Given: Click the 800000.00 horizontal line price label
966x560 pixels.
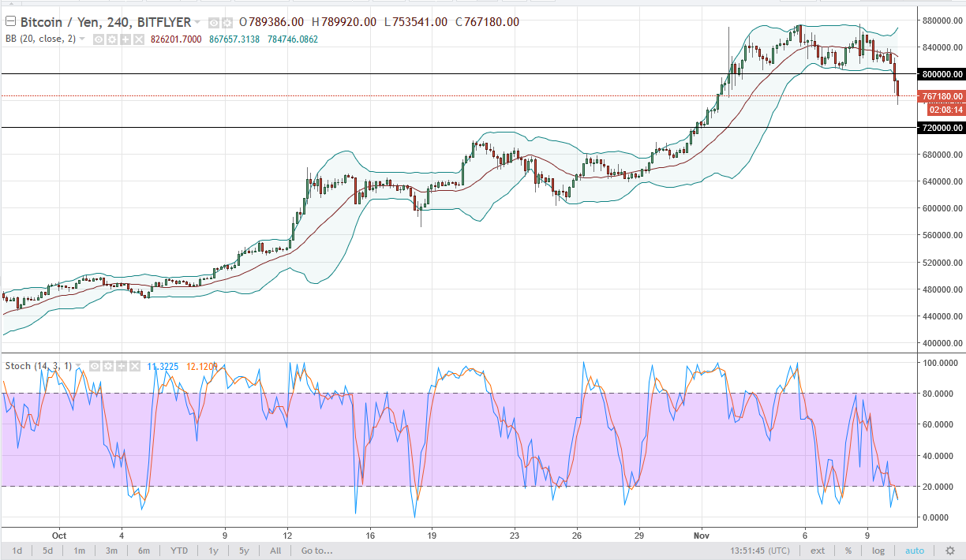Looking at the screenshot, I should tap(942, 74).
